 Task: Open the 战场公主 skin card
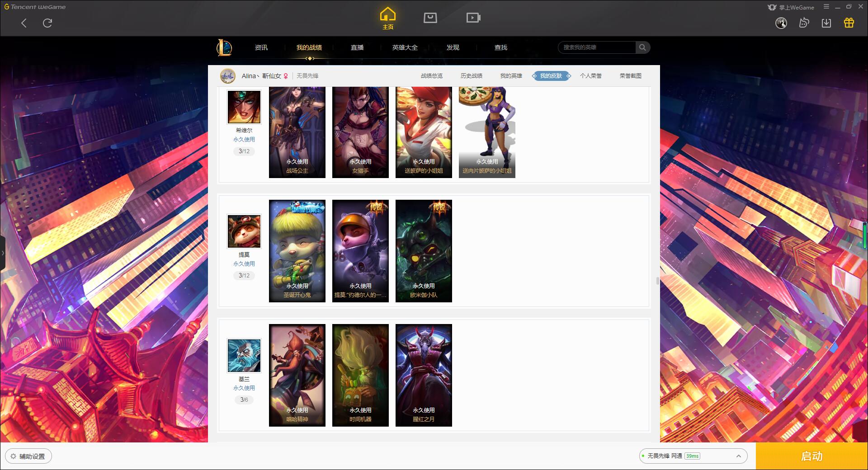click(297, 132)
